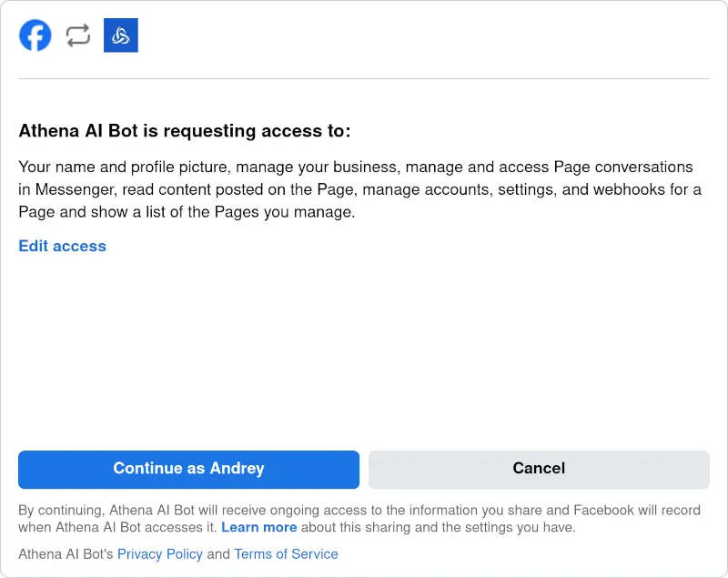Click the horizontal divider below the logos

(x=364, y=78)
